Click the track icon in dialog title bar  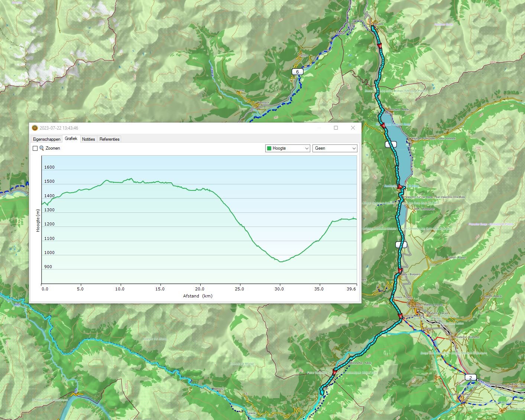click(35, 128)
